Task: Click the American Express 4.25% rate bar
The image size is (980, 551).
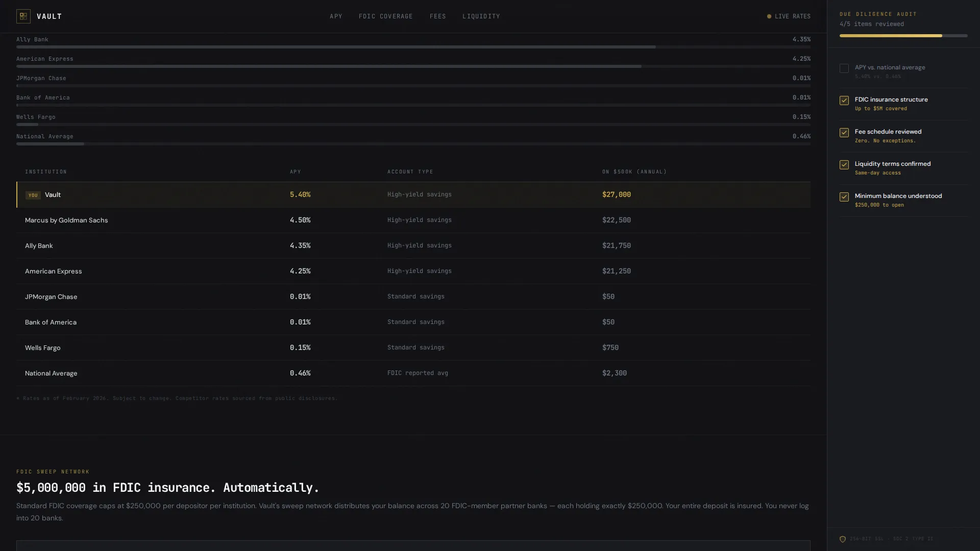Action: [x=413, y=66]
